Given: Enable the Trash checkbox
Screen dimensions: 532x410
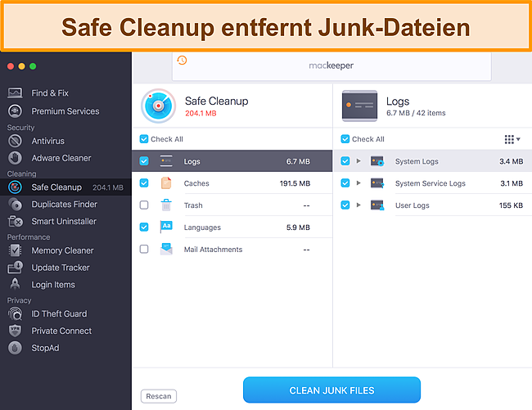Looking at the screenshot, I should (x=144, y=205).
